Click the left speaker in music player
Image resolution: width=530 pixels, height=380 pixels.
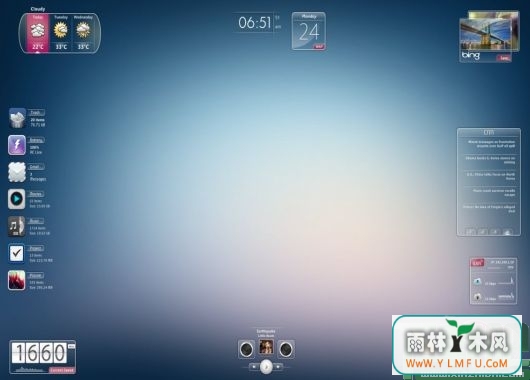pyautogui.click(x=246, y=349)
